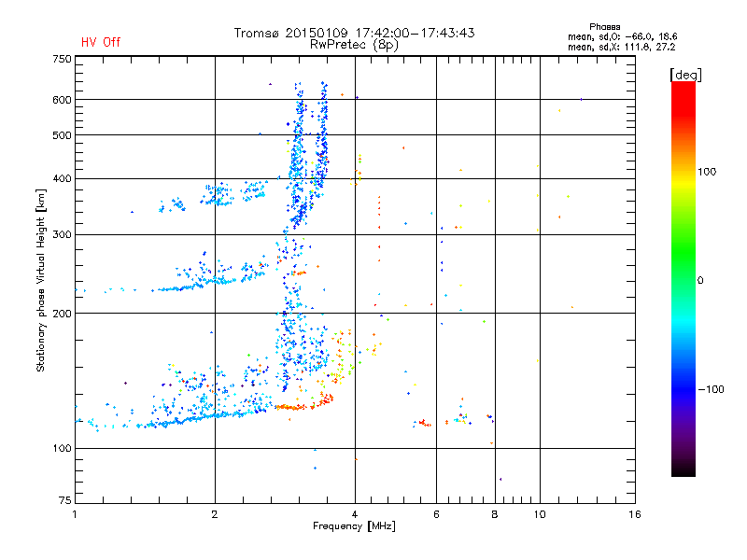Click the colorbar tick label '100'
Image resolution: width=747 pixels, height=560 pixels.
pyautogui.click(x=707, y=172)
